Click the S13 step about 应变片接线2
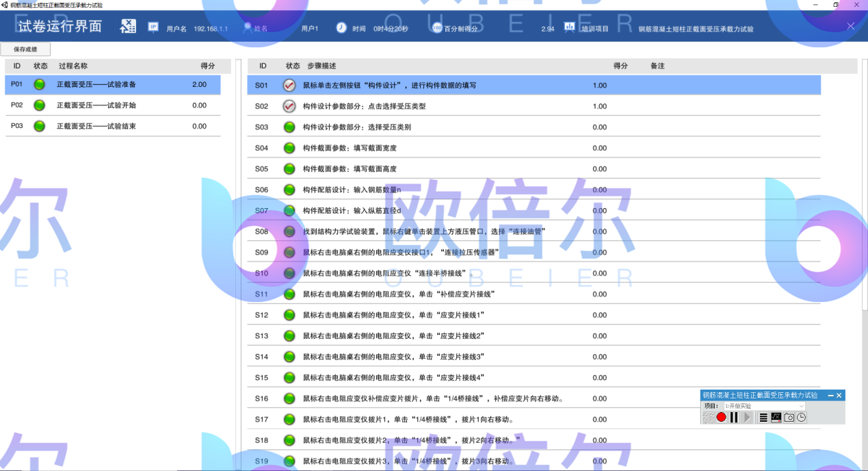868x471 pixels. click(394, 336)
